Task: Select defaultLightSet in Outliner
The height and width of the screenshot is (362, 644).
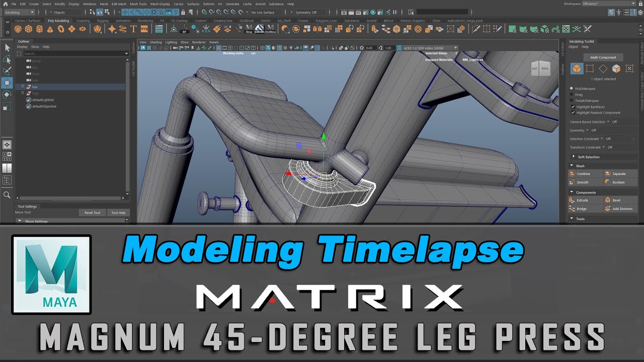Action: pyautogui.click(x=43, y=100)
